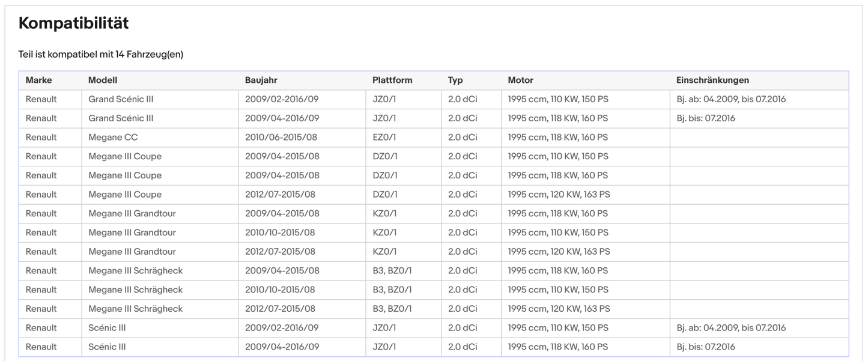
Task: Click Megane III Grandtour's 2010/10-2015/08 build year
Action: pyautogui.click(x=280, y=232)
